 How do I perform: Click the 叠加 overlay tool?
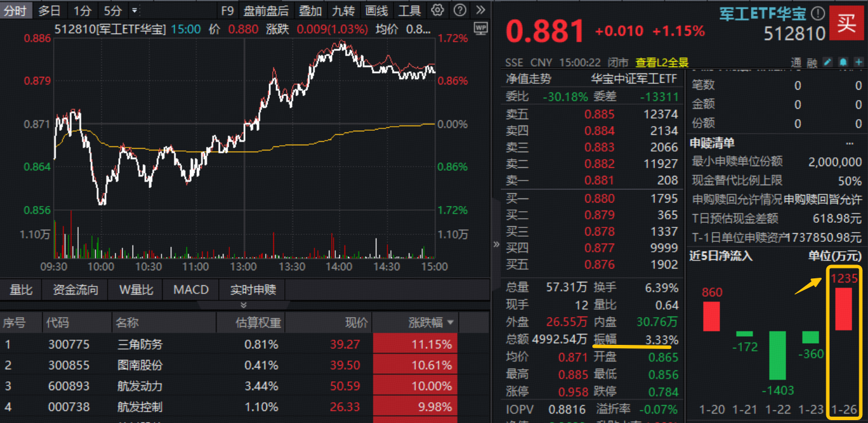tap(310, 9)
